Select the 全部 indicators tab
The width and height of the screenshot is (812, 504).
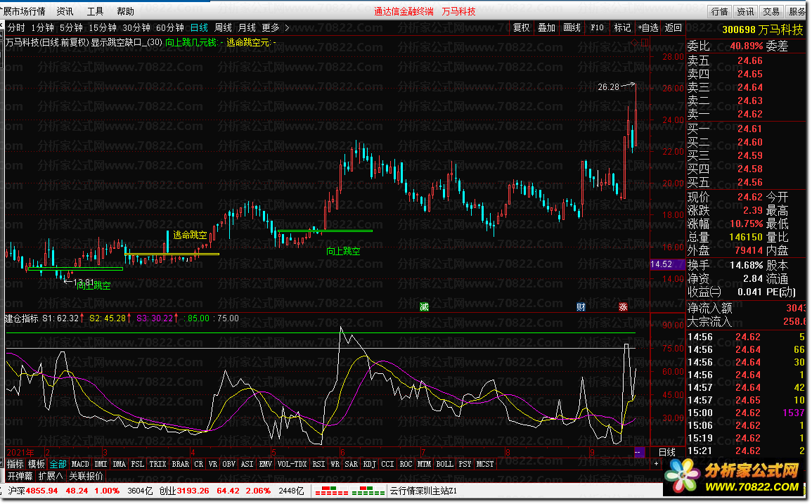coord(58,464)
